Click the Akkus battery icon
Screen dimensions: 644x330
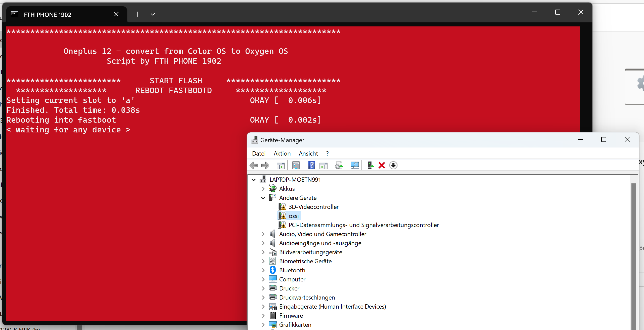coord(273,189)
